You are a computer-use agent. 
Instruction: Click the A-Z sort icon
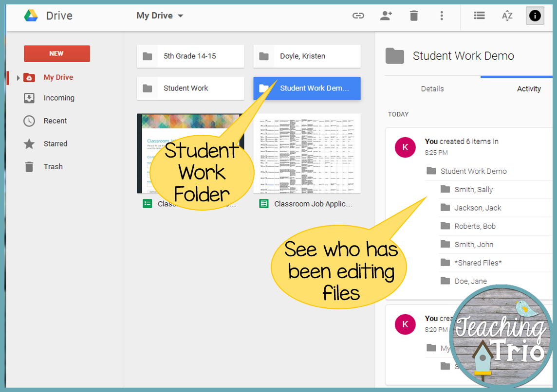point(507,16)
